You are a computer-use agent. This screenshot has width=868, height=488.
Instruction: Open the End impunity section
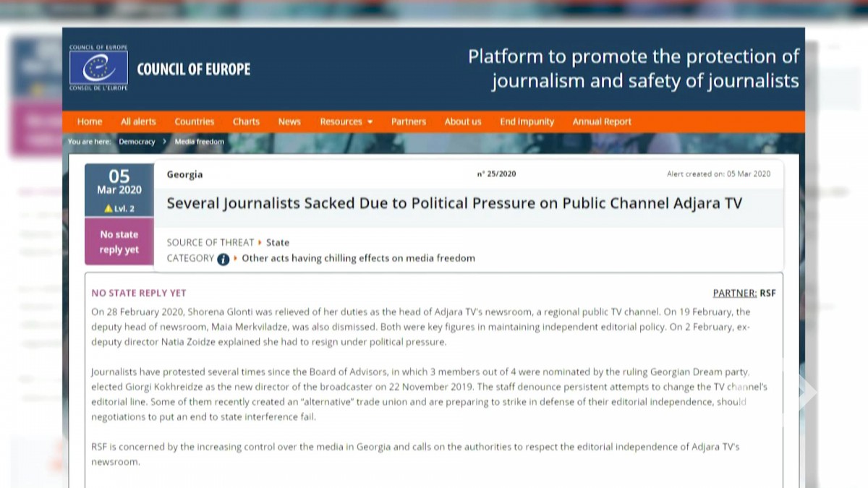tap(527, 121)
